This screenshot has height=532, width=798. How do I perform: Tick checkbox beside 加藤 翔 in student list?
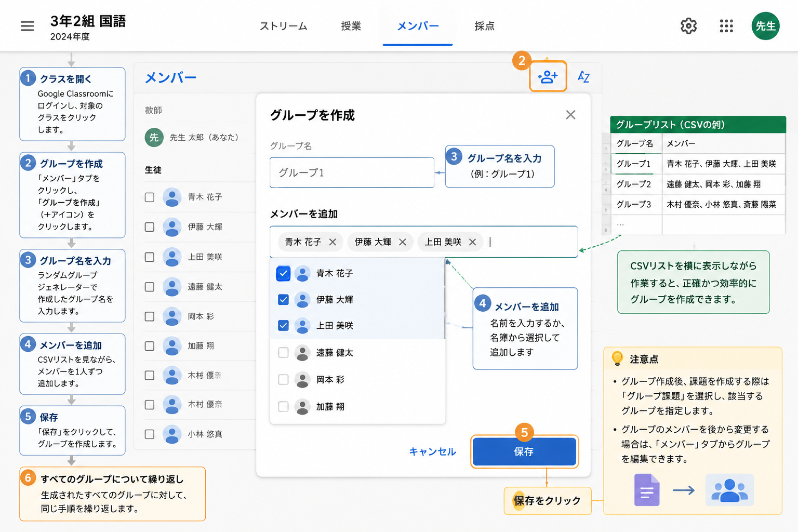pyautogui.click(x=150, y=346)
